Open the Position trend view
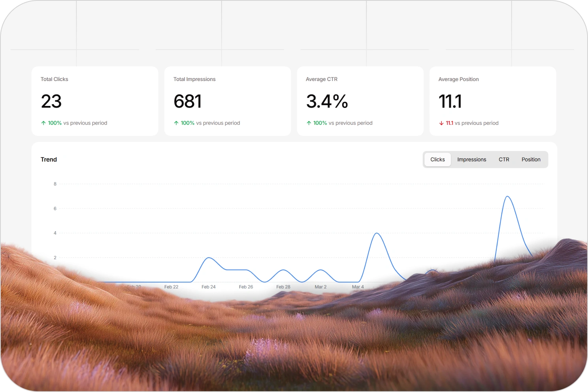The image size is (588, 392). pyautogui.click(x=531, y=159)
